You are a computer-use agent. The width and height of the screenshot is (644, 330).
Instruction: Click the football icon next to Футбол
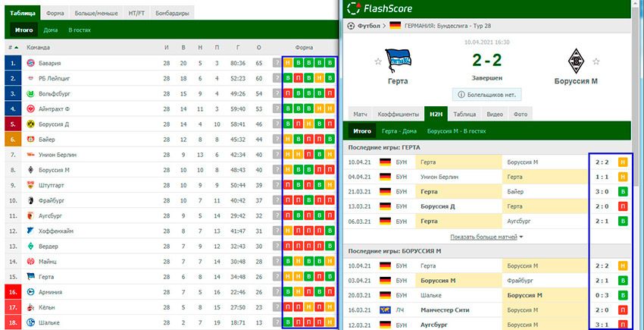351,26
